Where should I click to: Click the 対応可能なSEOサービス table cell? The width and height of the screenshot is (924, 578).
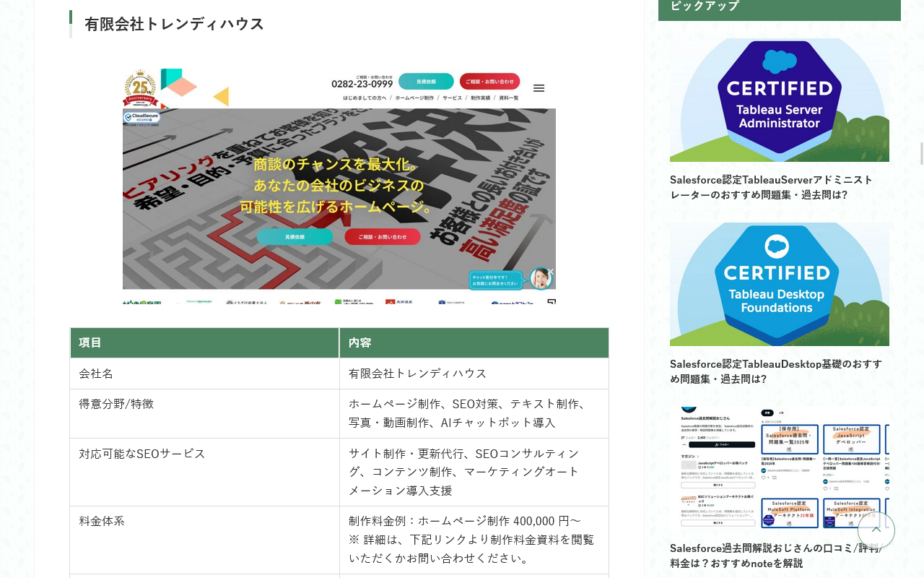click(204, 473)
